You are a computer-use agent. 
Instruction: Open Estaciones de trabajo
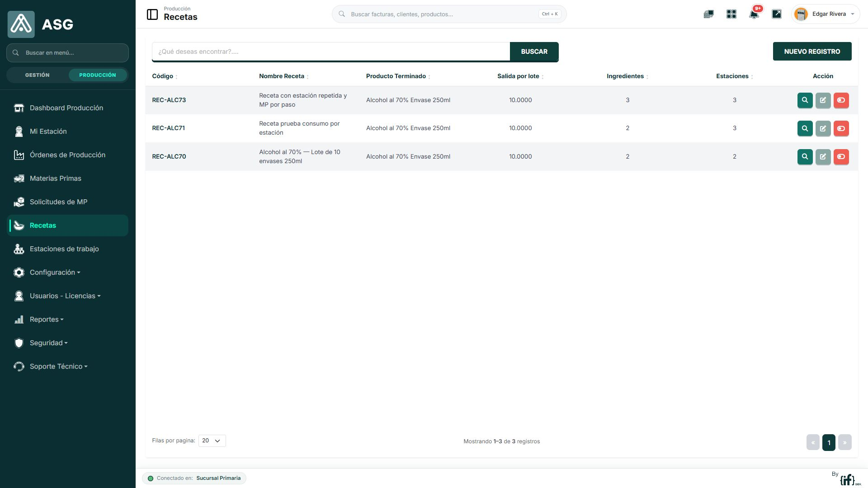[x=68, y=249]
